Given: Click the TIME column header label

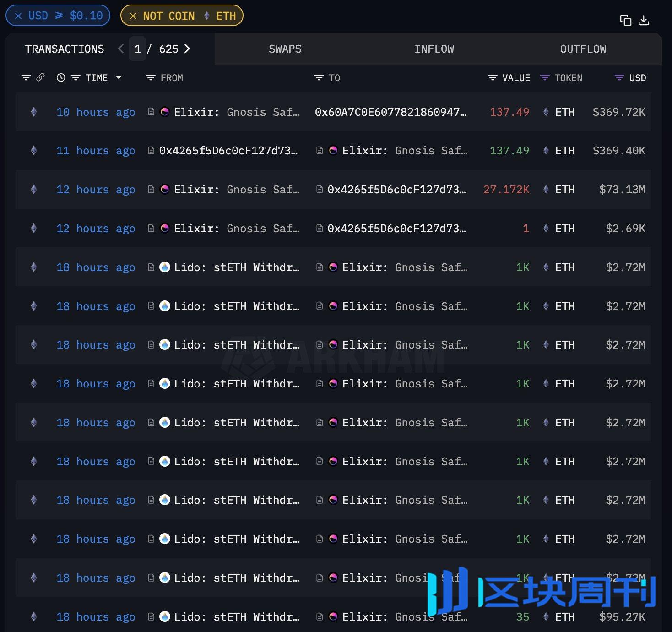Looking at the screenshot, I should point(97,78).
